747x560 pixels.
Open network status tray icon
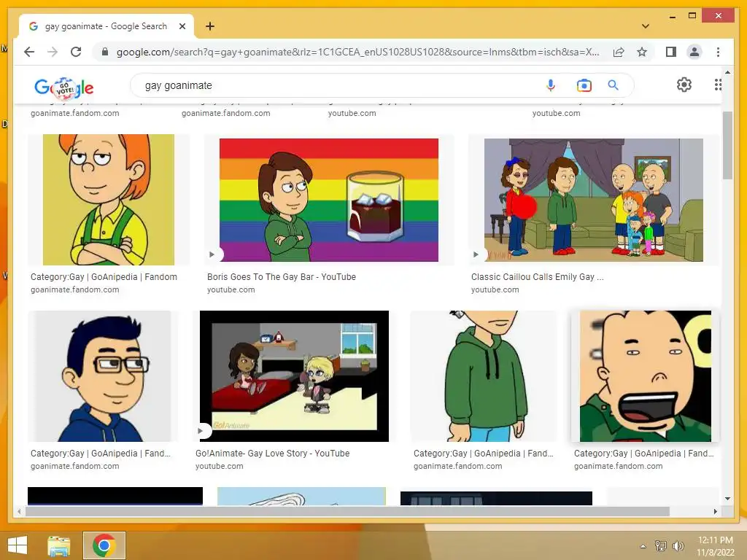pos(661,546)
